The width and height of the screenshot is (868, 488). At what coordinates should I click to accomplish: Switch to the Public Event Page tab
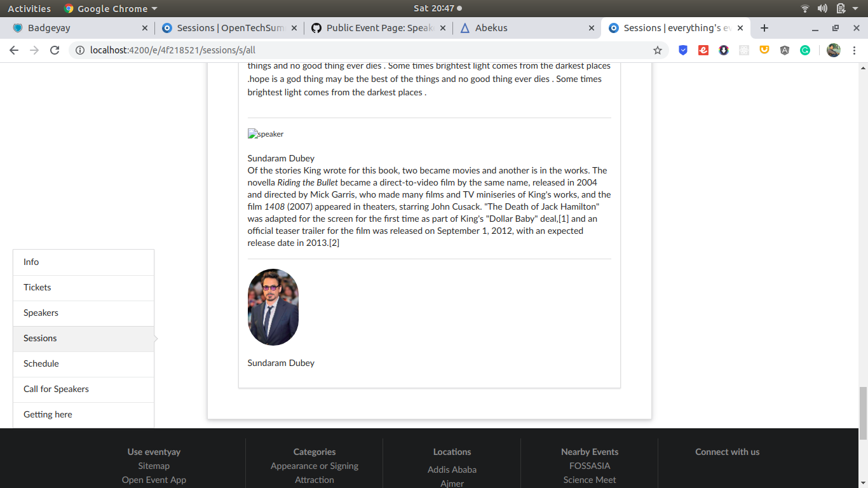point(378,28)
